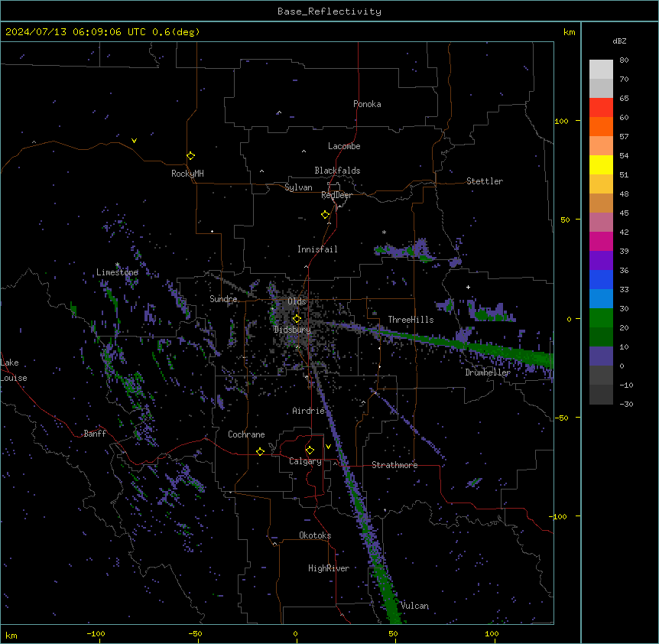Click the Sundre label

click(223, 299)
